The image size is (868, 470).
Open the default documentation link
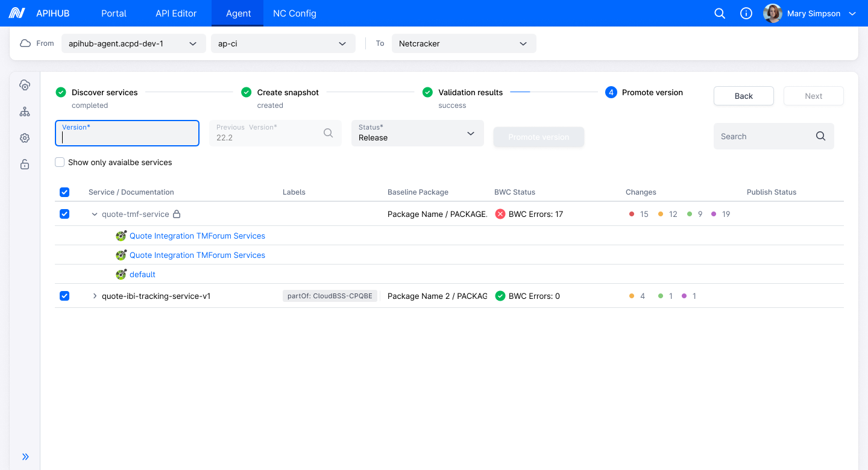tap(142, 274)
